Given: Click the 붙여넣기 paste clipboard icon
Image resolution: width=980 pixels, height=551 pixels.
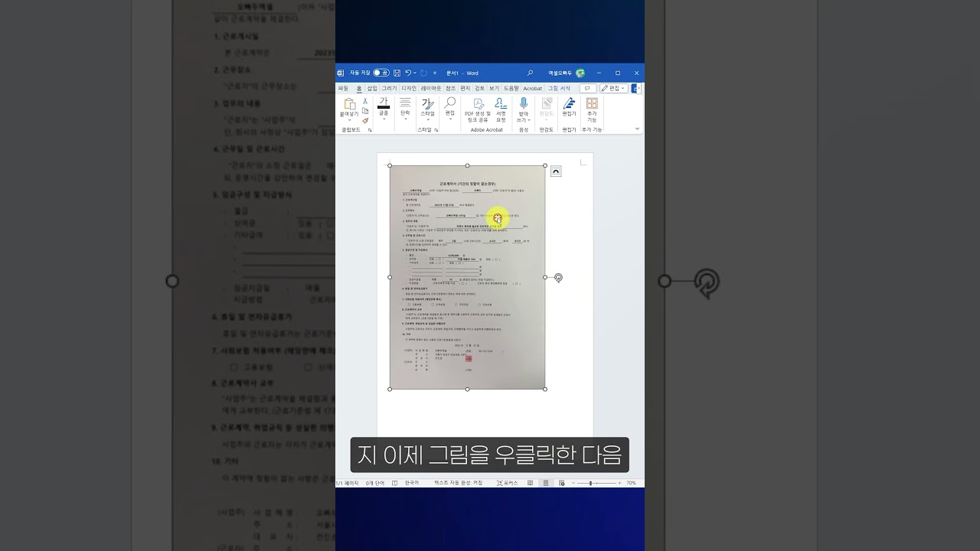Looking at the screenshot, I should pyautogui.click(x=349, y=103).
